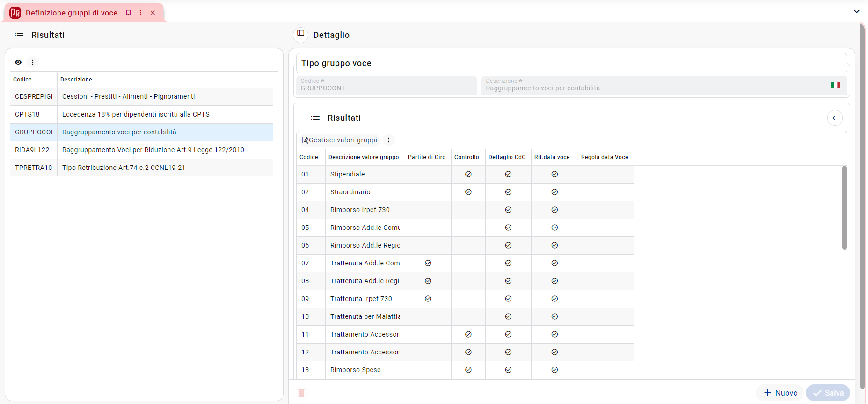Select the TPRETRA10 row
868x404 pixels.
142,168
